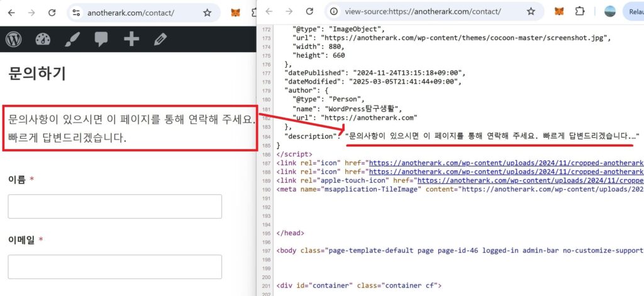Viewport: 644px width, 296px height.
Task: Click Edit Page pencil icon in admin bar
Action: 160,40
